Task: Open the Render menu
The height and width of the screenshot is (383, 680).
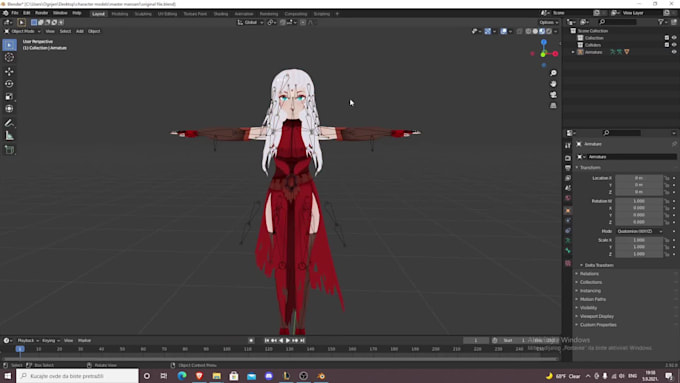Action: (41, 13)
